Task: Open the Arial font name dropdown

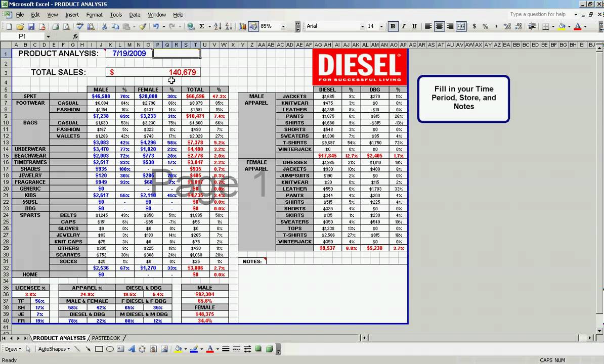Action: tap(363, 26)
